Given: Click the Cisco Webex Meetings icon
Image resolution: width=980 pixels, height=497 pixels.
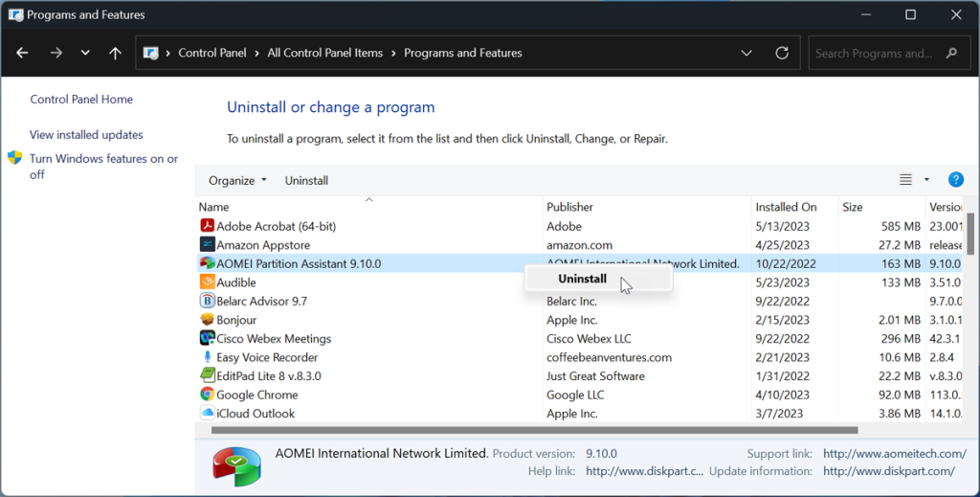Looking at the screenshot, I should coord(207,338).
